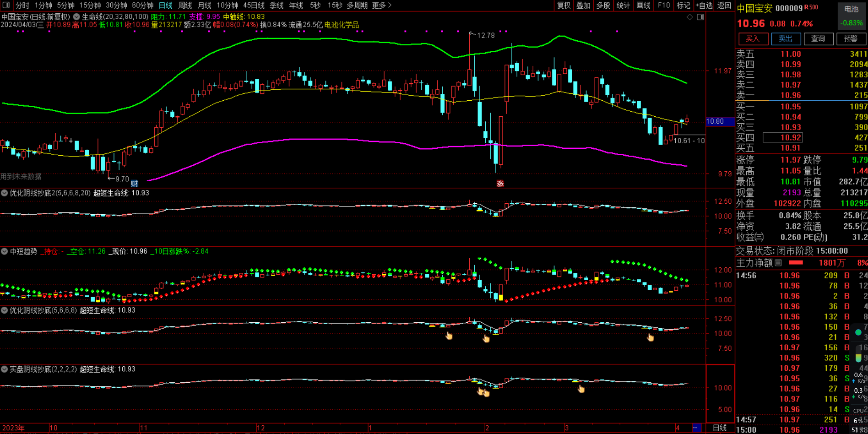Switch to 45日线 period
Image resolution: width=868 pixels, height=434 pixels.
point(254,5)
